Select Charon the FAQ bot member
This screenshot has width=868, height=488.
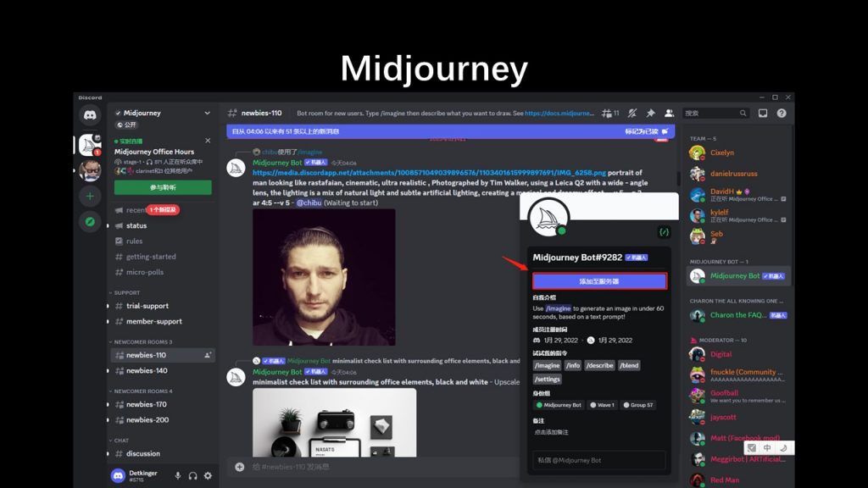(738, 315)
